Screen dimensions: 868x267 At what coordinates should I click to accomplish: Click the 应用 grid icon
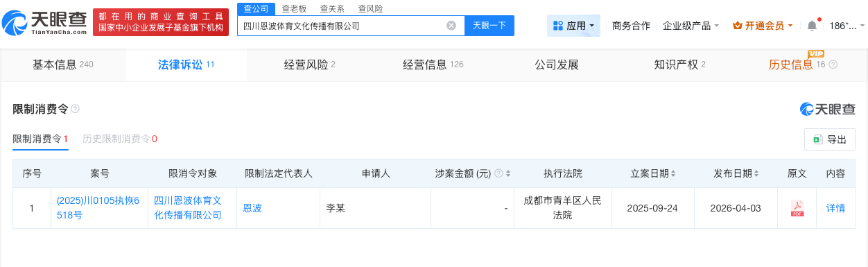point(558,26)
